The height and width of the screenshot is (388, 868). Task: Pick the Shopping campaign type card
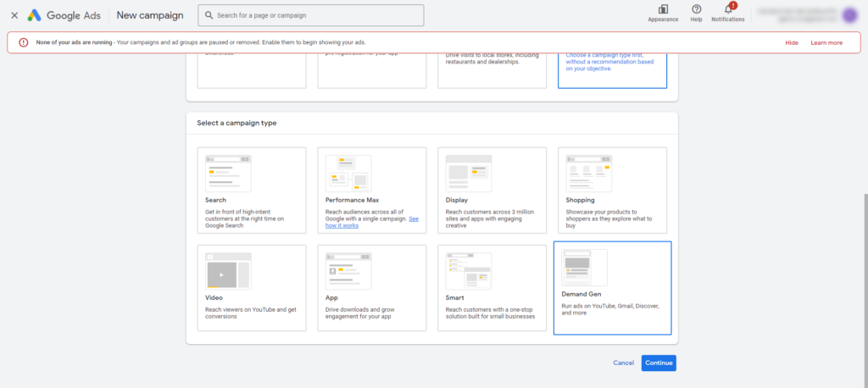(x=612, y=191)
